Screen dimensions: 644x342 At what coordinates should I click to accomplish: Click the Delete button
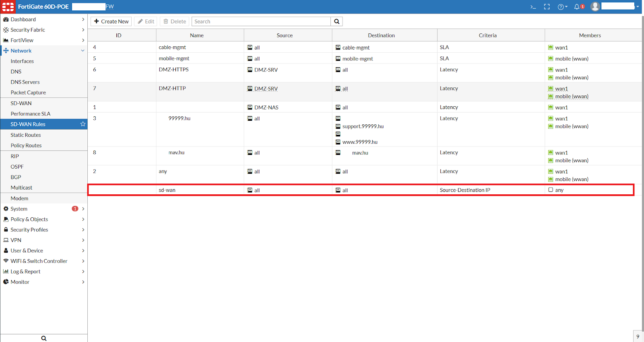point(174,22)
